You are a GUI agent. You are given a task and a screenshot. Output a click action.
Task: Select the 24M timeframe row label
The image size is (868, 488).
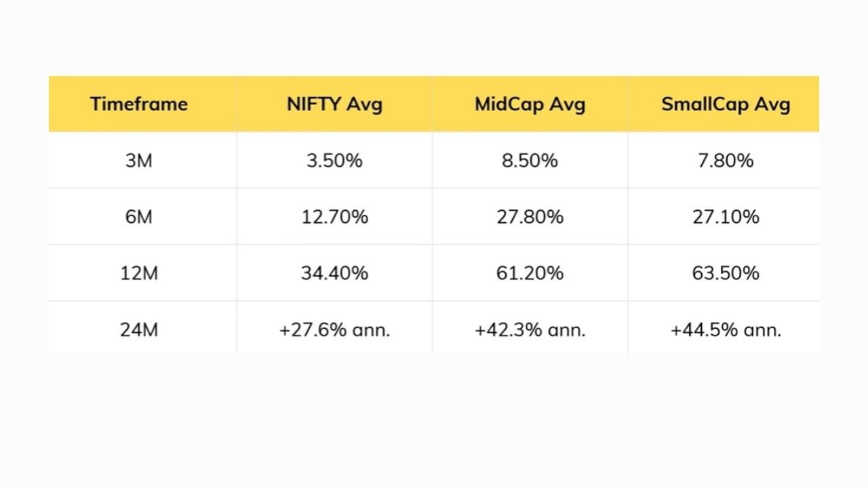click(x=139, y=330)
